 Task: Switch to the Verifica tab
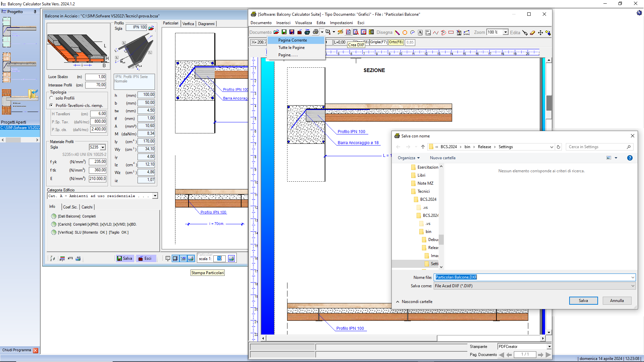(x=188, y=24)
